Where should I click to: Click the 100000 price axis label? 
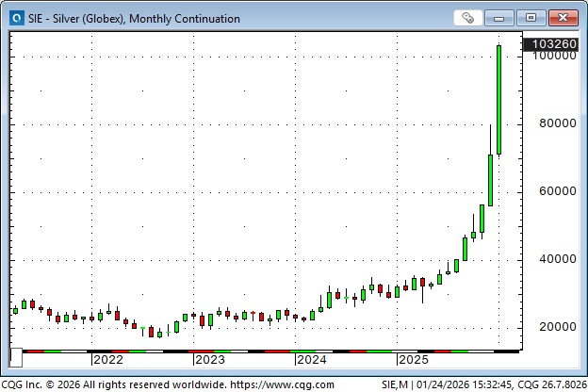[553, 57]
